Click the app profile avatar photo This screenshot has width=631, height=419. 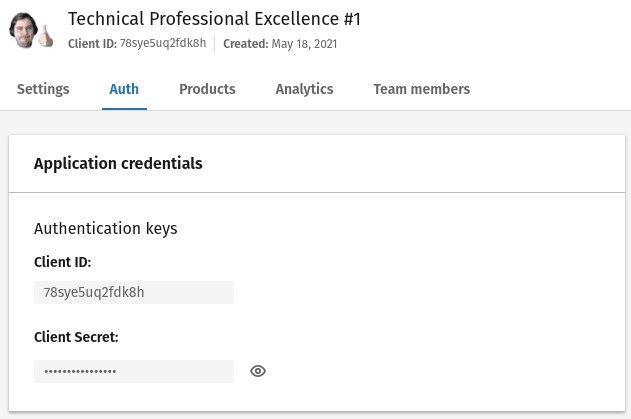pyautogui.click(x=28, y=30)
